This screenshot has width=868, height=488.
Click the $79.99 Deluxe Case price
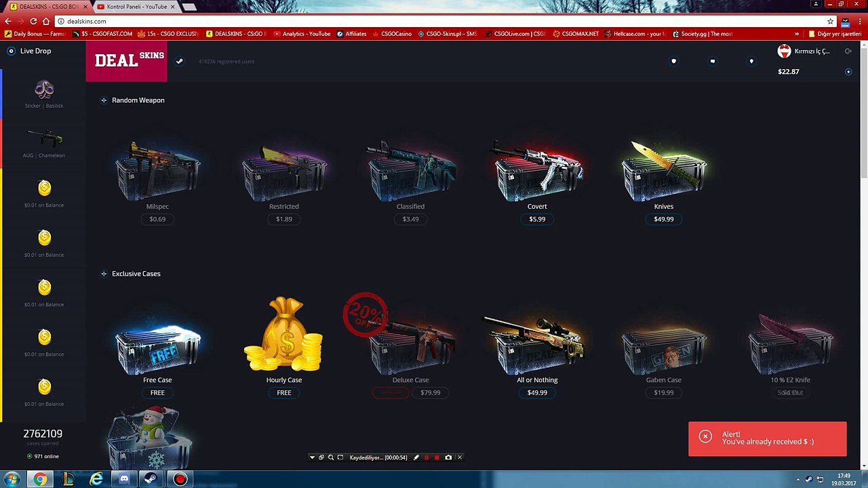click(430, 392)
